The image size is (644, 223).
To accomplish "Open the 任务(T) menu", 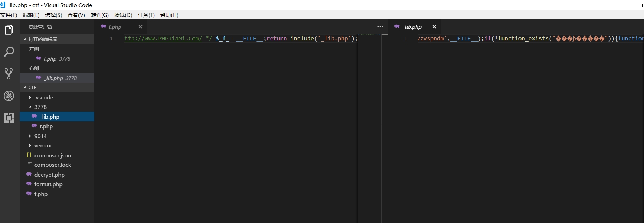I will pyautogui.click(x=146, y=15).
